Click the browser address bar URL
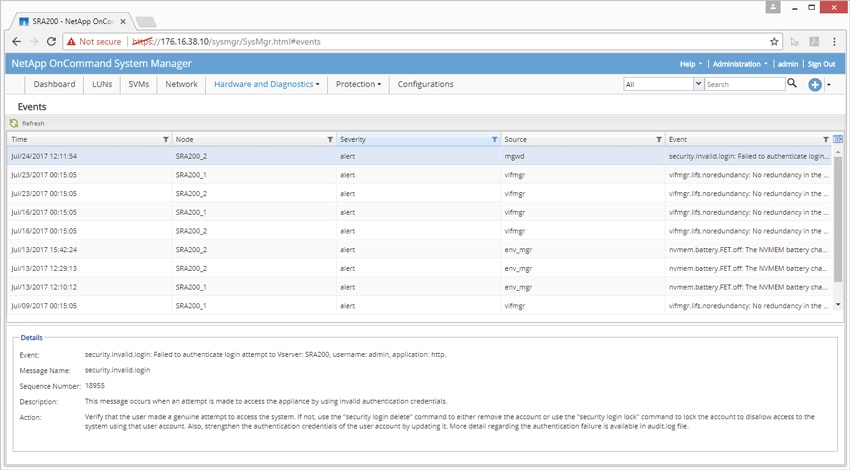Viewport: 850px width, 470px height. [x=227, y=42]
